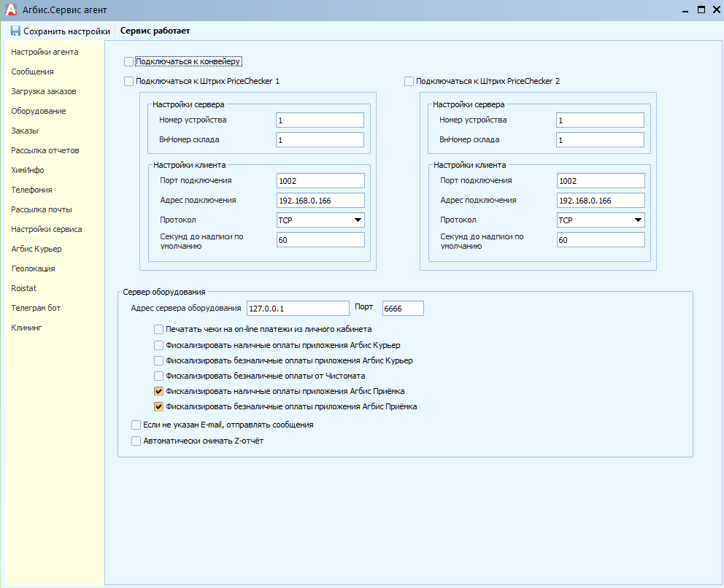The width and height of the screenshot is (724, 588).
Task: Open Roistat section
Action: click(24, 288)
